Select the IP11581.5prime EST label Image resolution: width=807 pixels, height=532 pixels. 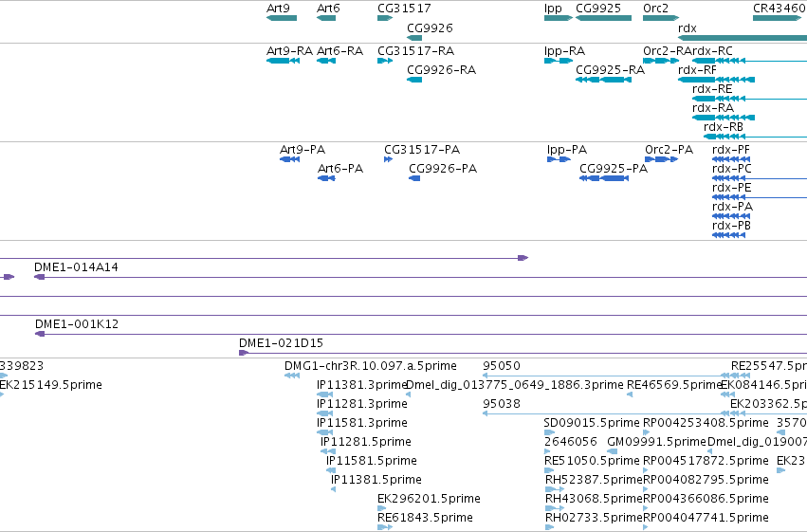372,461
